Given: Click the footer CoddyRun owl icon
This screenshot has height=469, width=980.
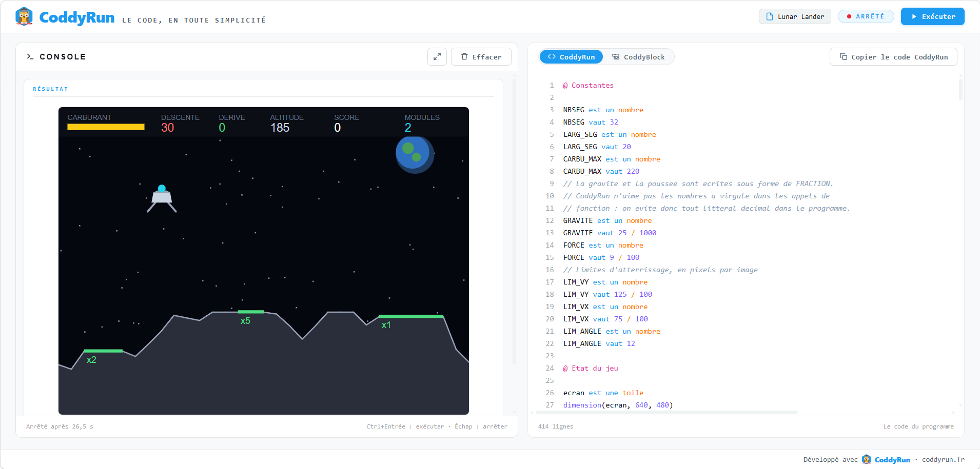Looking at the screenshot, I should point(866,459).
